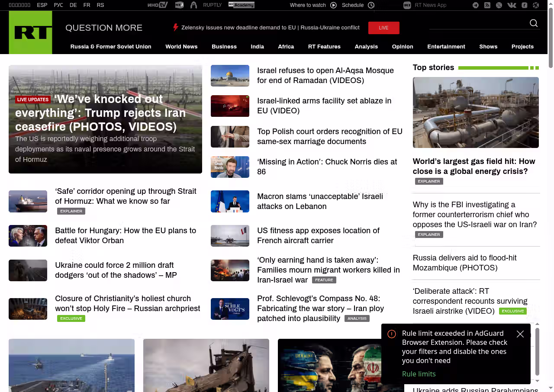Open the search magnifier icon

534,23
